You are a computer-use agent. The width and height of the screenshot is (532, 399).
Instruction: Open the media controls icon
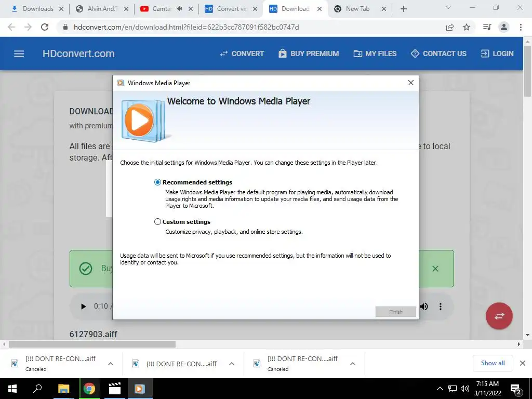(x=487, y=27)
